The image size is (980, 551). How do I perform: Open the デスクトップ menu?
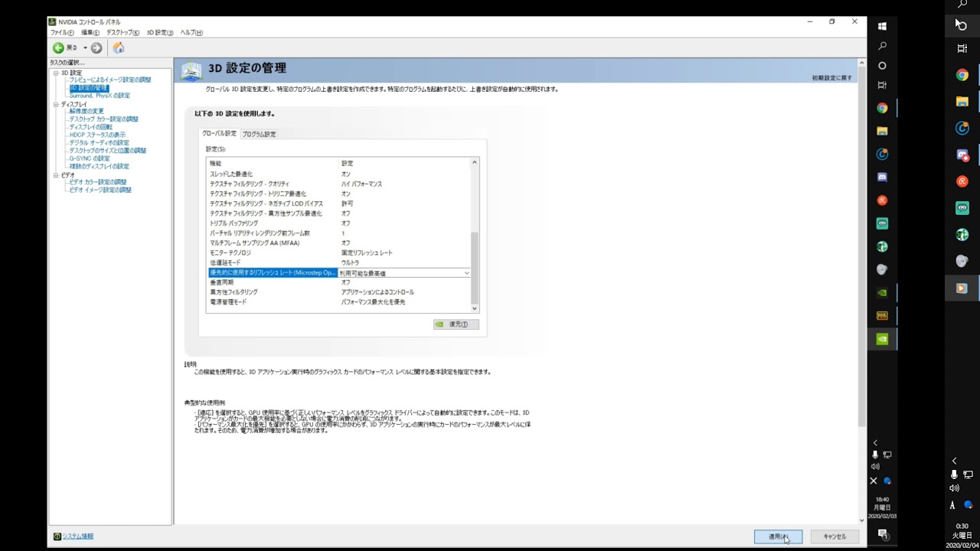point(122,33)
